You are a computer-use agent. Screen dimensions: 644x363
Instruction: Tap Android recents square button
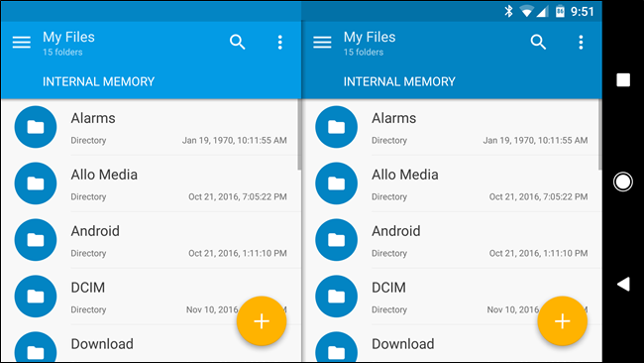[623, 79]
